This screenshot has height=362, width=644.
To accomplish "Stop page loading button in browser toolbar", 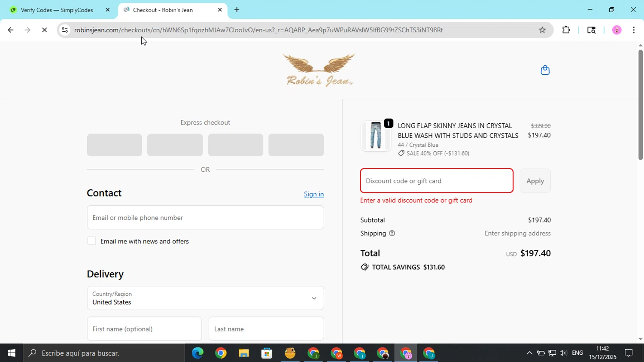I will 44,30.
